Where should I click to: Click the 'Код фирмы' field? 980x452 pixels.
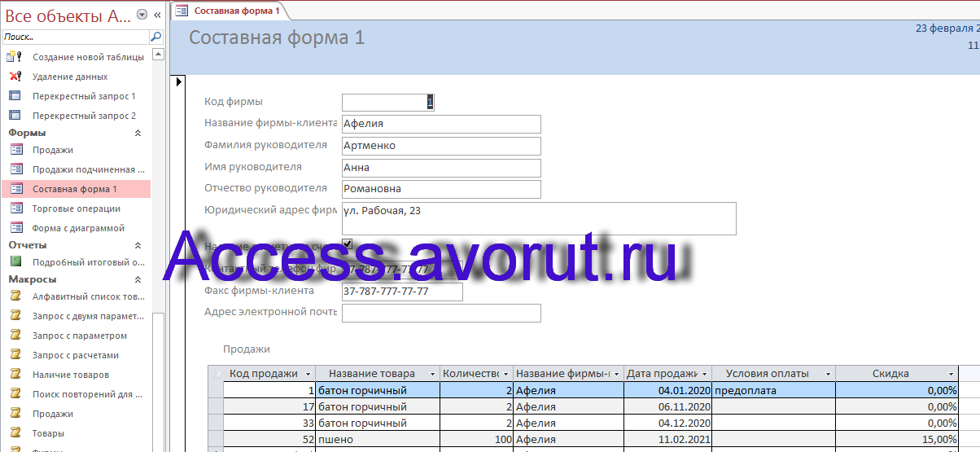click(388, 102)
